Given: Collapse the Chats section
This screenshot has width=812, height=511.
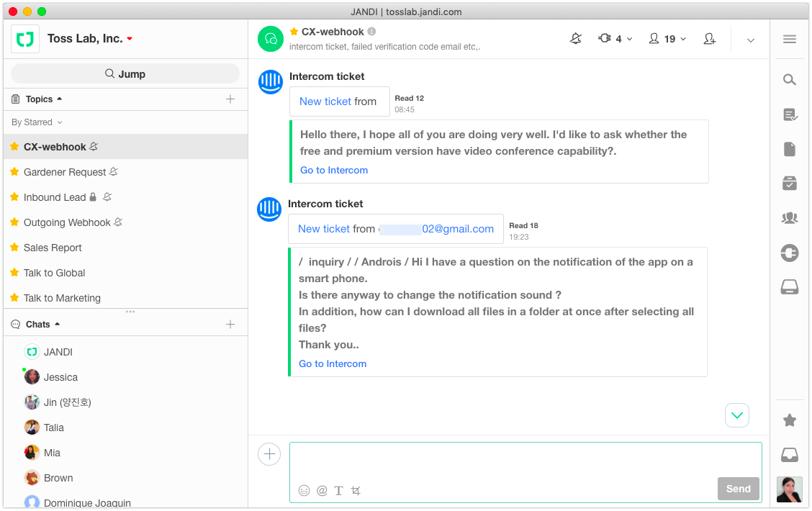Looking at the screenshot, I should 42,324.
